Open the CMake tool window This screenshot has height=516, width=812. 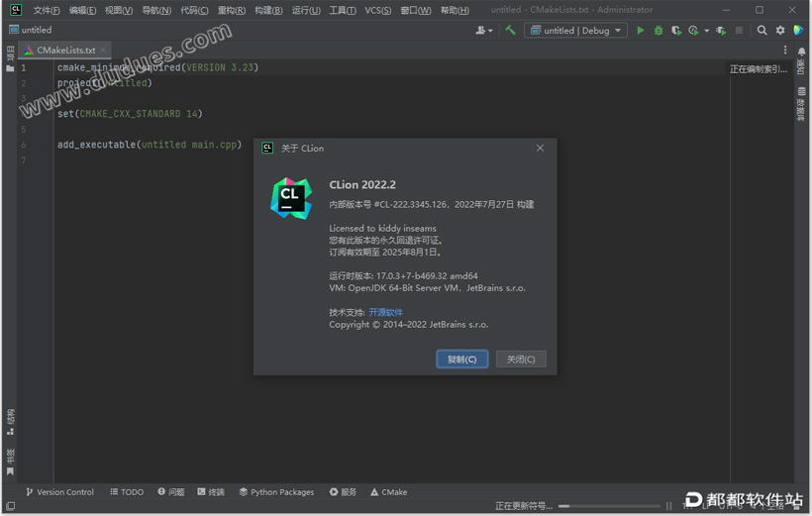point(389,491)
